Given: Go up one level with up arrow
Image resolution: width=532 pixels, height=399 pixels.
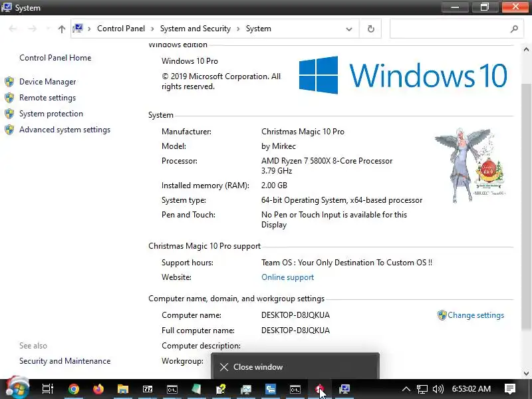Looking at the screenshot, I should (61, 29).
